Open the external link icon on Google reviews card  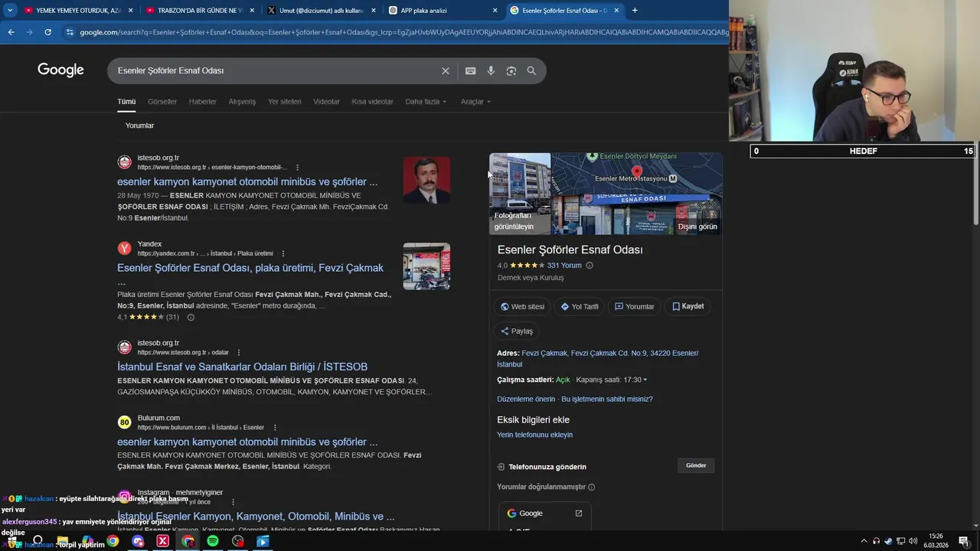(x=579, y=514)
